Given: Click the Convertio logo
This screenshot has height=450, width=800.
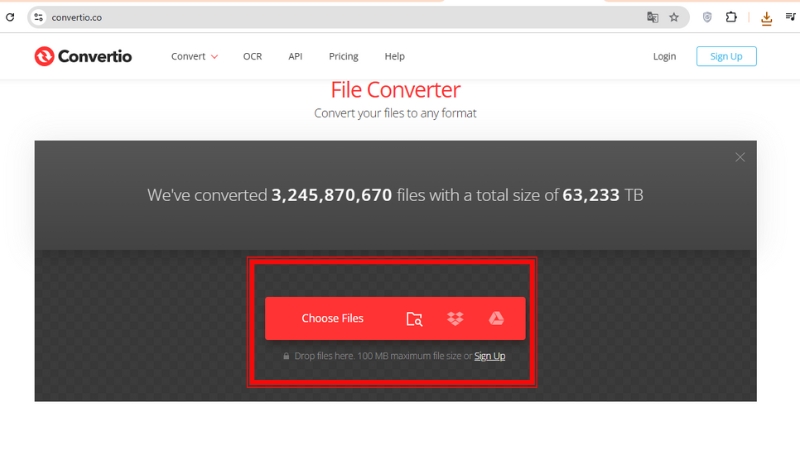Looking at the screenshot, I should (x=82, y=56).
